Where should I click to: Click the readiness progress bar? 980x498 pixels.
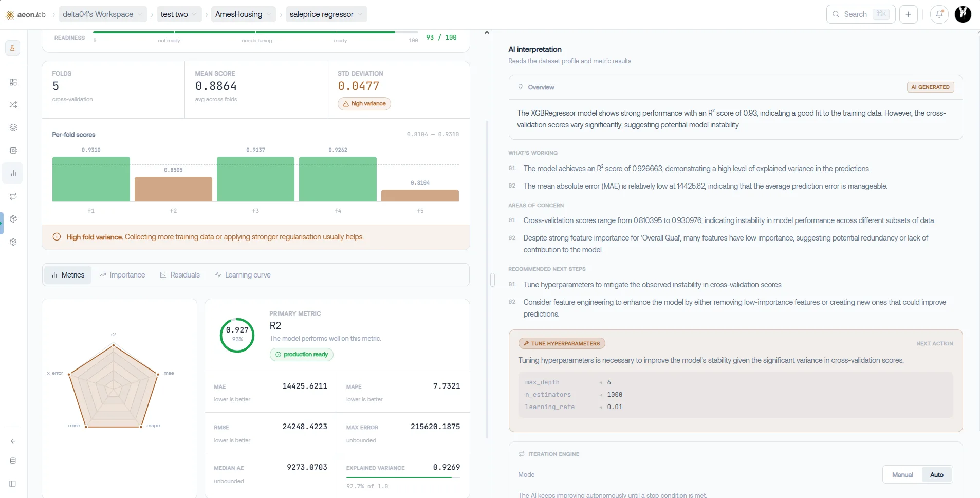(x=255, y=32)
